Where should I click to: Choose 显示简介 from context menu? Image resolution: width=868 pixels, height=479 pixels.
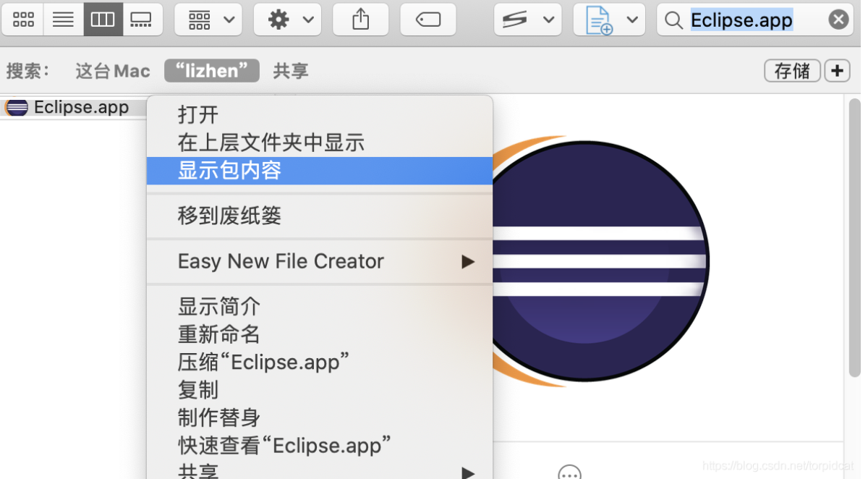(x=320, y=306)
